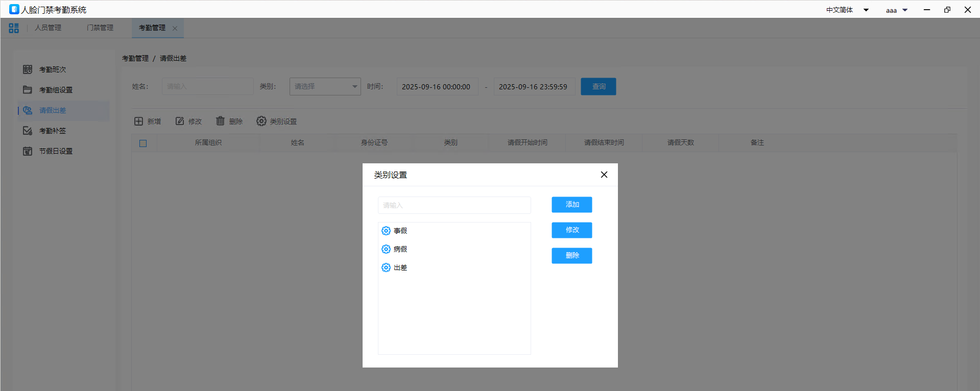Click the grid home icon in tab bar

[14, 28]
